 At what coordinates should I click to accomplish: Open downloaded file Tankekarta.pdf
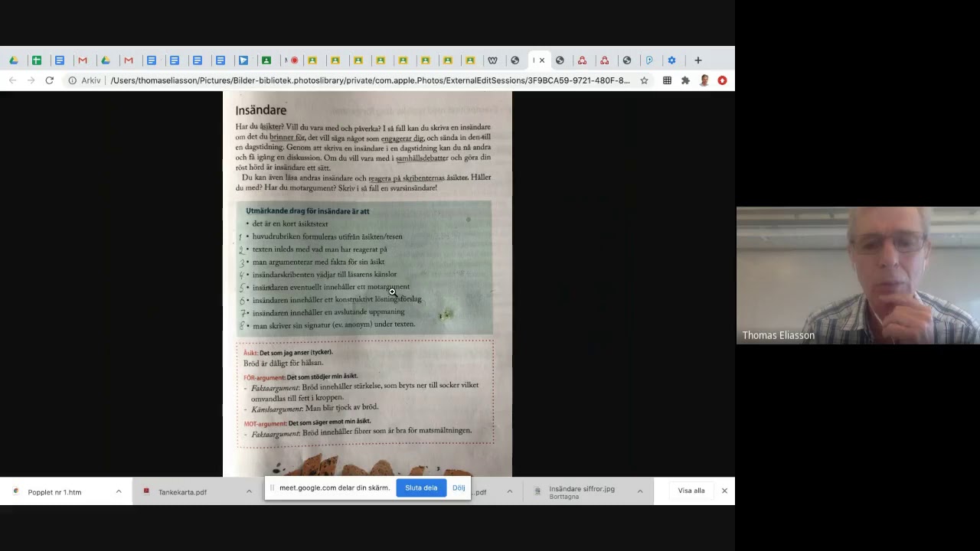182,492
